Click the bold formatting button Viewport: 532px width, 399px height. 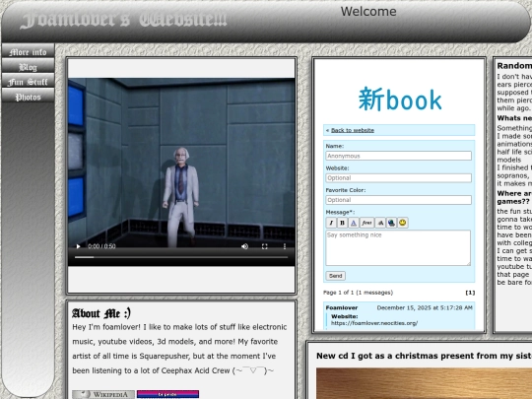pyautogui.click(x=342, y=223)
